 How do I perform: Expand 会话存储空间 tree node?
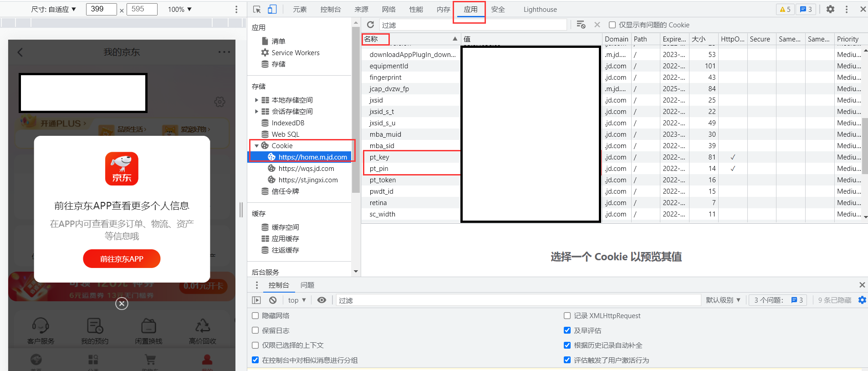click(256, 111)
